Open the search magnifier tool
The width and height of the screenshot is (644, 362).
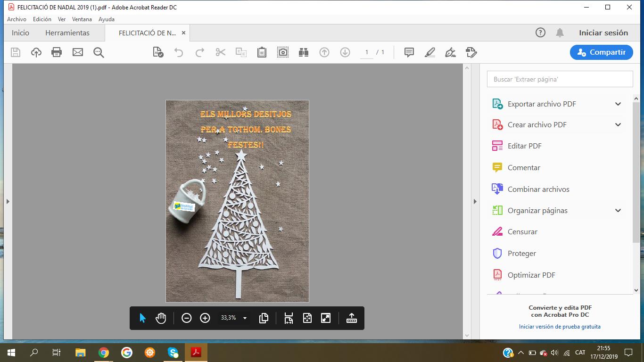coord(99,52)
